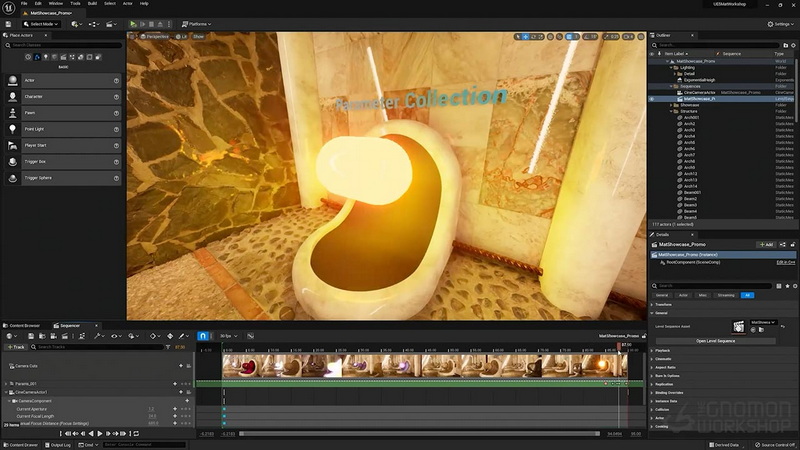This screenshot has height=450, width=800.
Task: Click the Unreal Engine logo icon
Action: click(x=9, y=8)
